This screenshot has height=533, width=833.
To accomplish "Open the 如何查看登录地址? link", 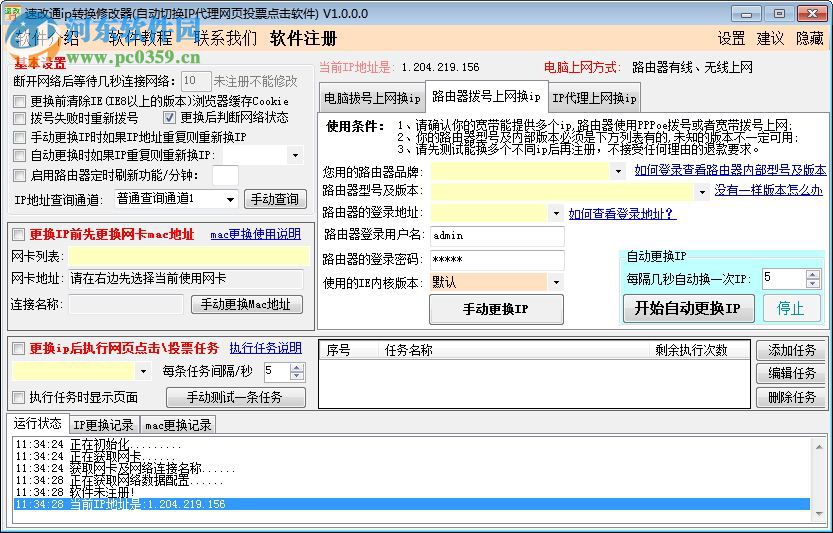I will [x=622, y=214].
